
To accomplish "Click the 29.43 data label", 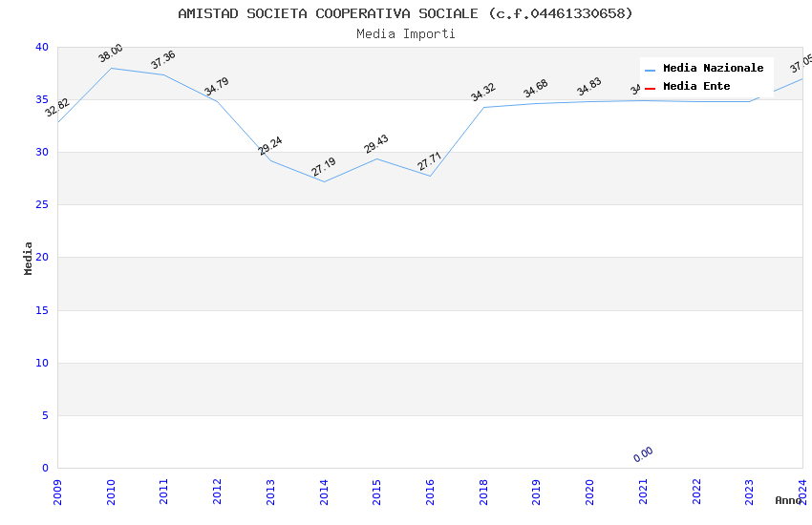I will [376, 144].
